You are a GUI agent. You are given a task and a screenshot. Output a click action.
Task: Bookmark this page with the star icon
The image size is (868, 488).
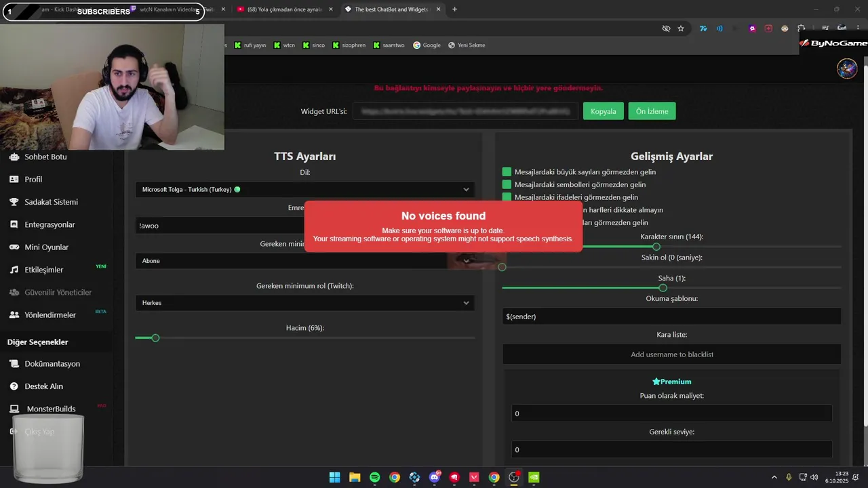[681, 28]
